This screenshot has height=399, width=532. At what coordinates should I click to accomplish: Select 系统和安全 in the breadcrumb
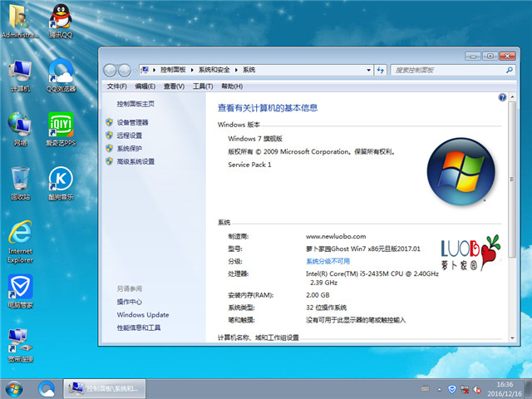point(214,70)
